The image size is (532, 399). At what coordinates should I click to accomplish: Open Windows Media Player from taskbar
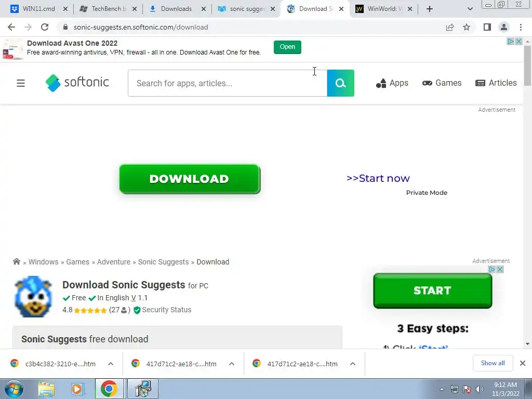[78, 389]
